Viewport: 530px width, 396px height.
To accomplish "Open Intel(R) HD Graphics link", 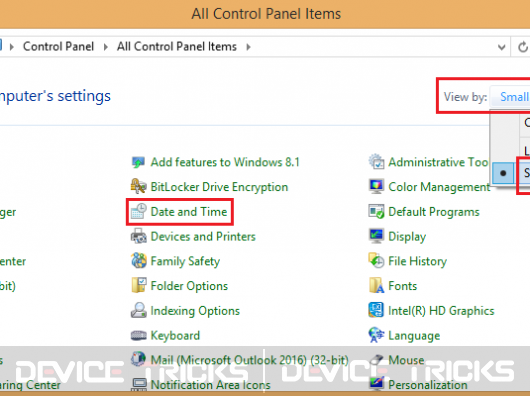I will pyautogui.click(x=441, y=311).
